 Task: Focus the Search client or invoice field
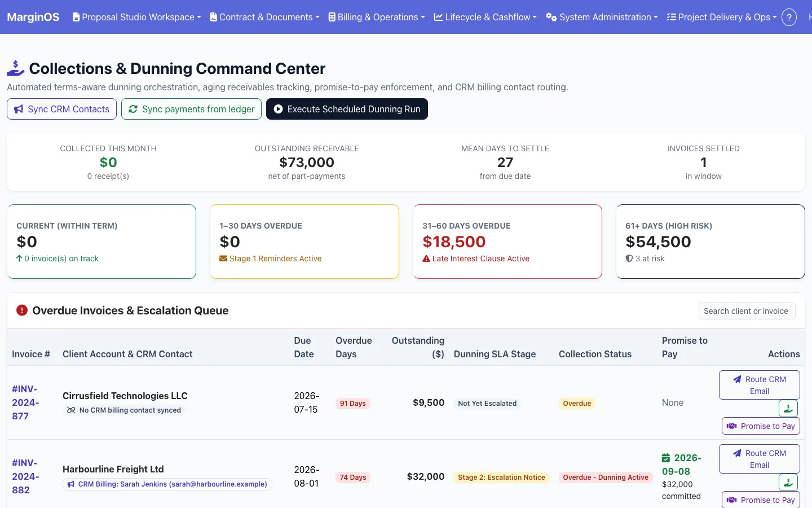[747, 311]
